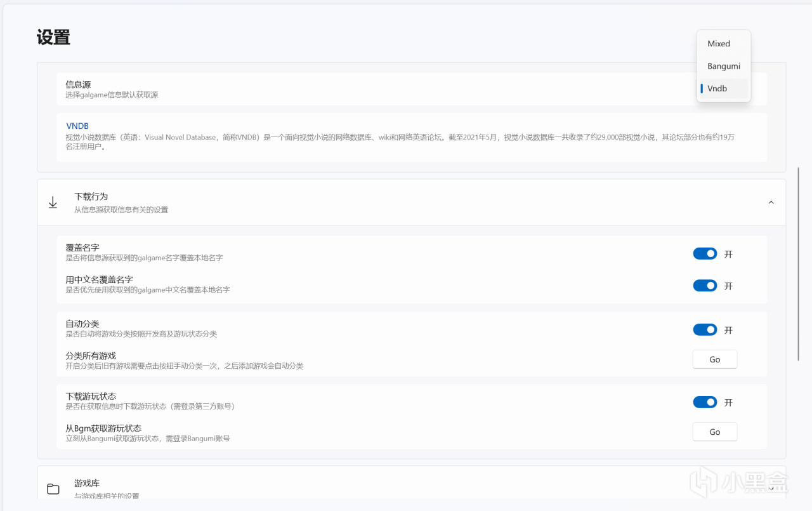Click Go button for 从Bgm获取游玩状态

point(715,432)
